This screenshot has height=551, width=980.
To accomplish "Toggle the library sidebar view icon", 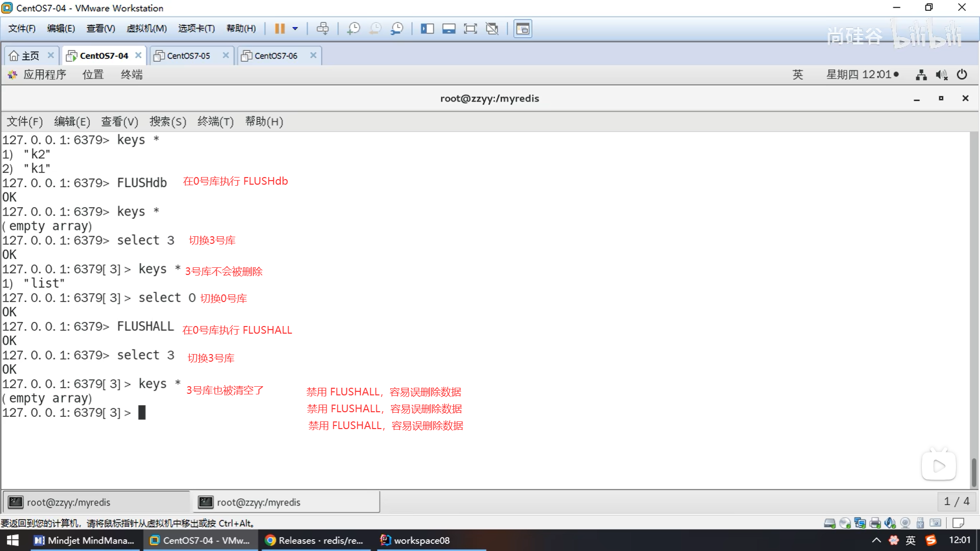I will [x=427, y=29].
